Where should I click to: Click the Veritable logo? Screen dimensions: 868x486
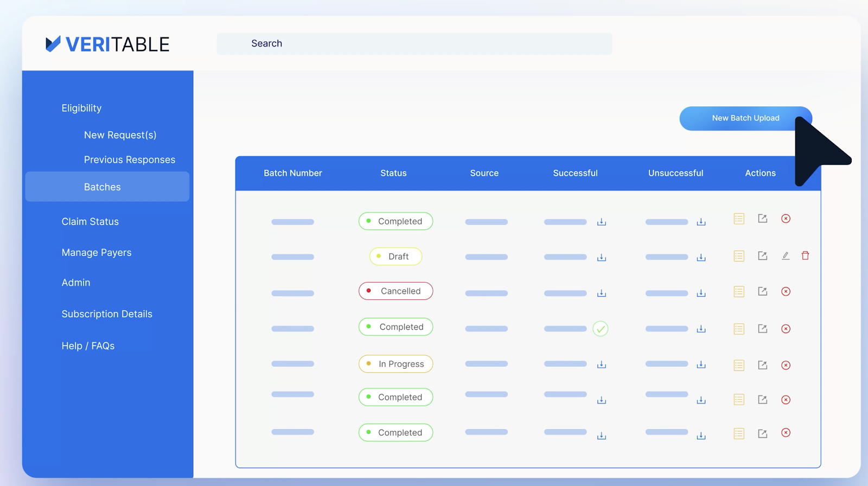click(x=107, y=44)
